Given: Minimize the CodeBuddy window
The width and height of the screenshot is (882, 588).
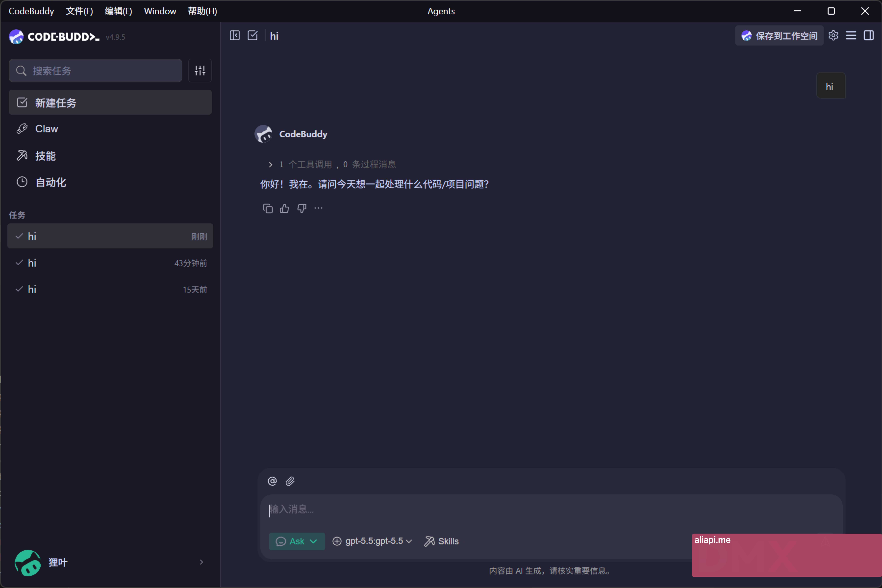Looking at the screenshot, I should (x=797, y=11).
